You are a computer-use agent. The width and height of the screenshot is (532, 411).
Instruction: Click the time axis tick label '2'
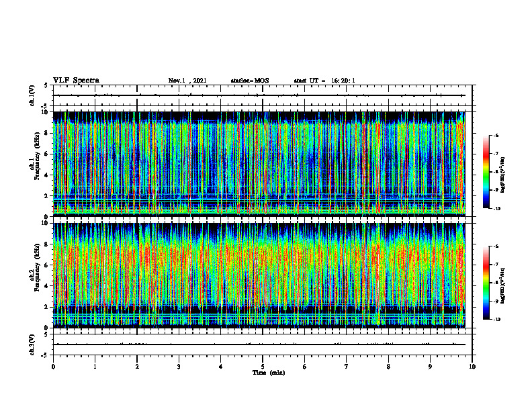coord(137,367)
